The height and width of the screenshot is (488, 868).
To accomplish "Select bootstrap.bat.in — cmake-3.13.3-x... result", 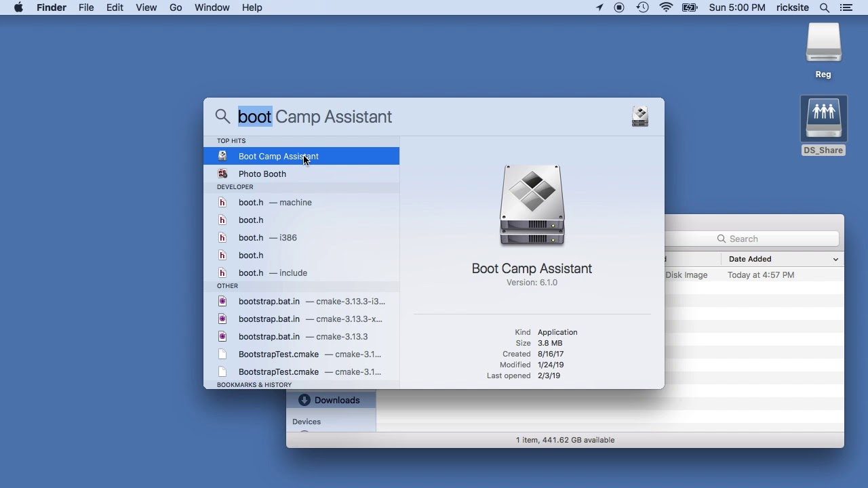I will pyautogui.click(x=301, y=319).
